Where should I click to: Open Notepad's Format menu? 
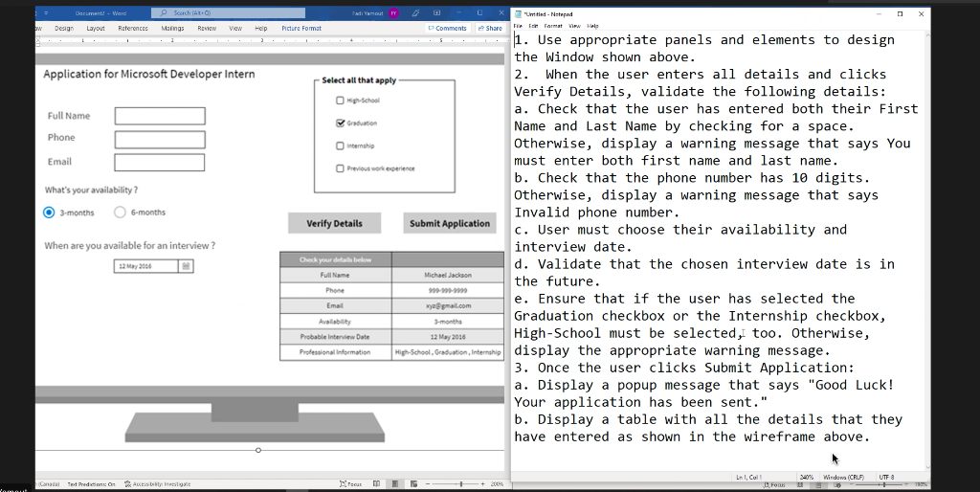(553, 26)
